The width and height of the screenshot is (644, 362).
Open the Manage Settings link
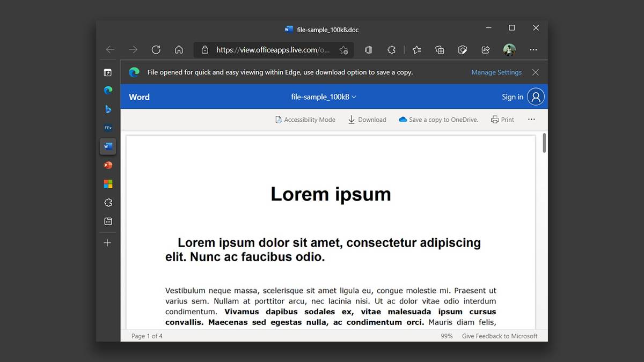point(496,72)
